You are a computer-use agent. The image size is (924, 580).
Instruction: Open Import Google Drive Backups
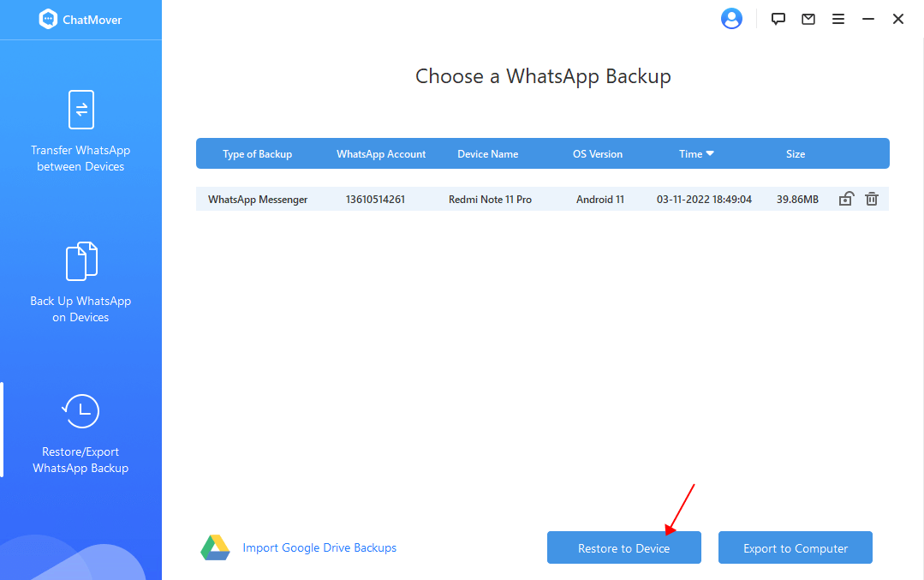click(x=319, y=547)
